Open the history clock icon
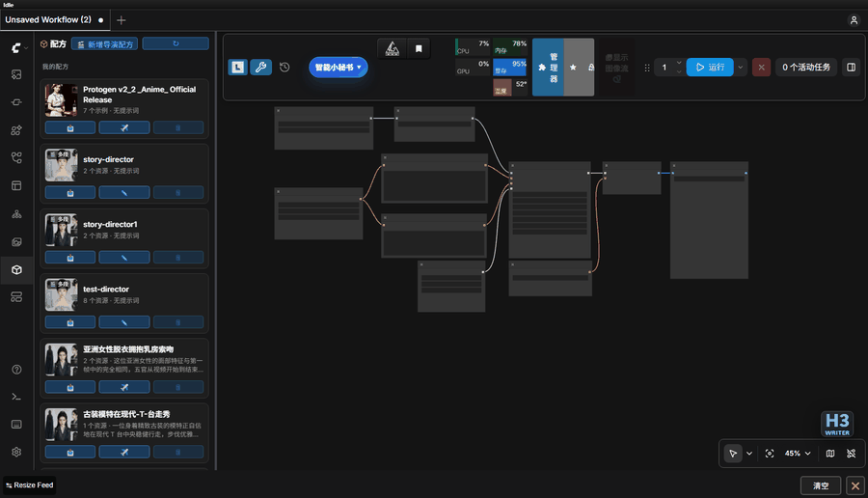 pyautogui.click(x=285, y=67)
